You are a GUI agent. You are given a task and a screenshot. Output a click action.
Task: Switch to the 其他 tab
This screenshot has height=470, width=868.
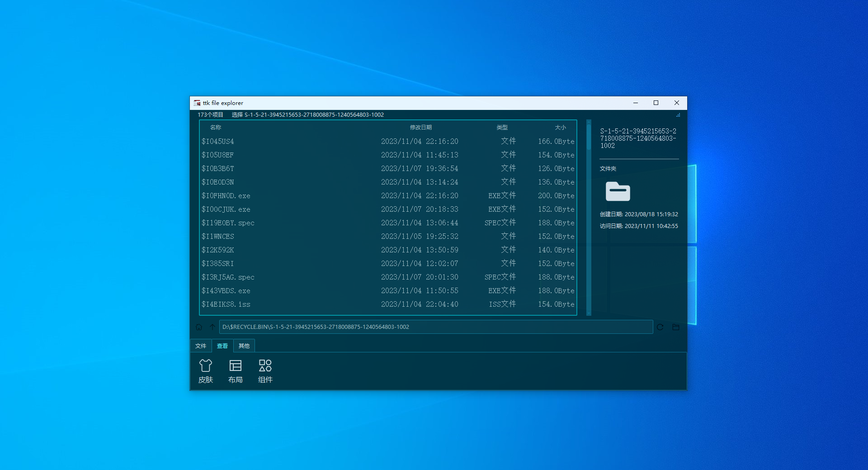[244, 346]
